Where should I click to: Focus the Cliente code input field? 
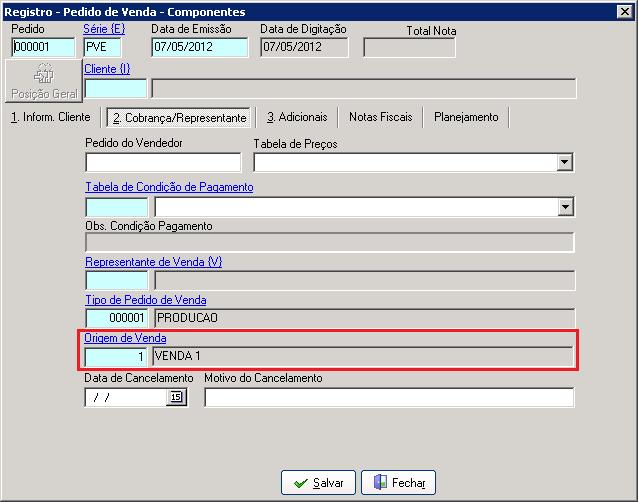click(116, 89)
